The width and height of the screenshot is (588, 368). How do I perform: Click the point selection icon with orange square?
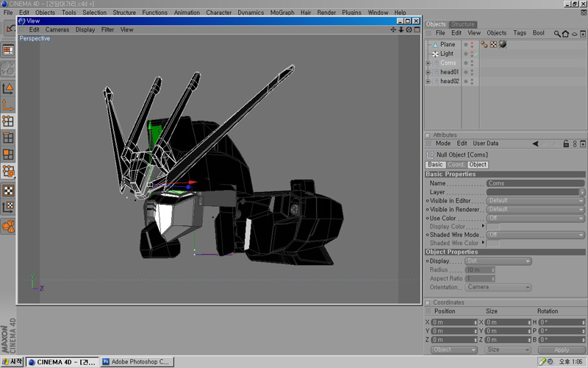coord(8,171)
